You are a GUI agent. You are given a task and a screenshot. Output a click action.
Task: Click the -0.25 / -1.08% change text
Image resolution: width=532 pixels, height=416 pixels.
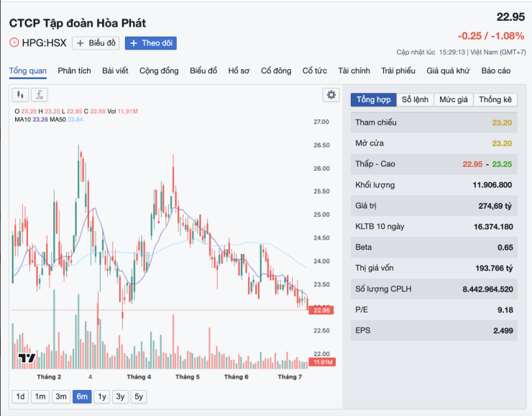point(491,36)
